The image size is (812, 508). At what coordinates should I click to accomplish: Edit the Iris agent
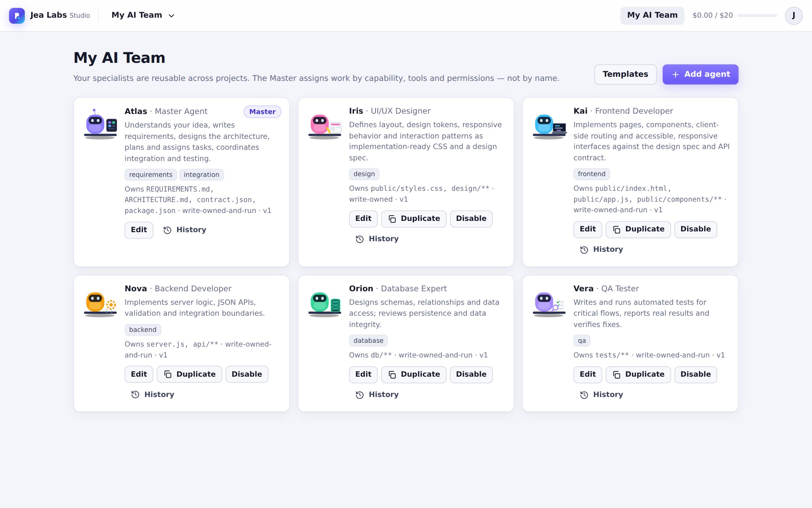[363, 219]
